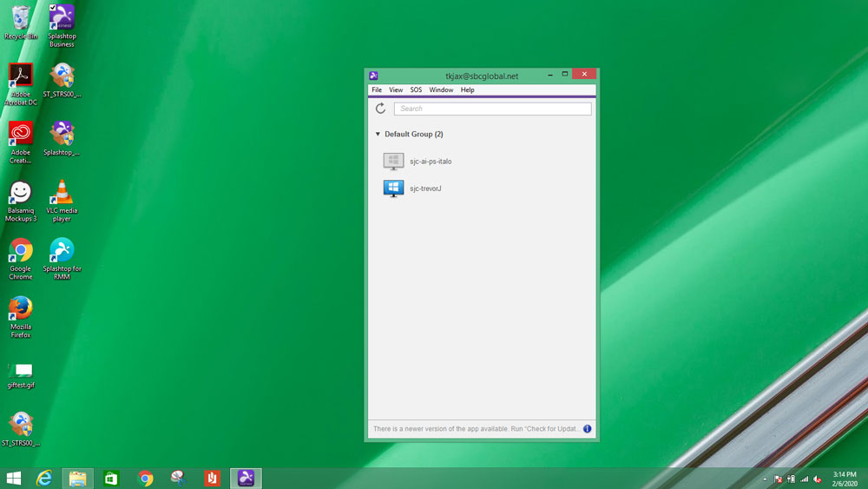Click the muted volume tray icon
This screenshot has height=489, width=868.
pyautogui.click(x=818, y=479)
